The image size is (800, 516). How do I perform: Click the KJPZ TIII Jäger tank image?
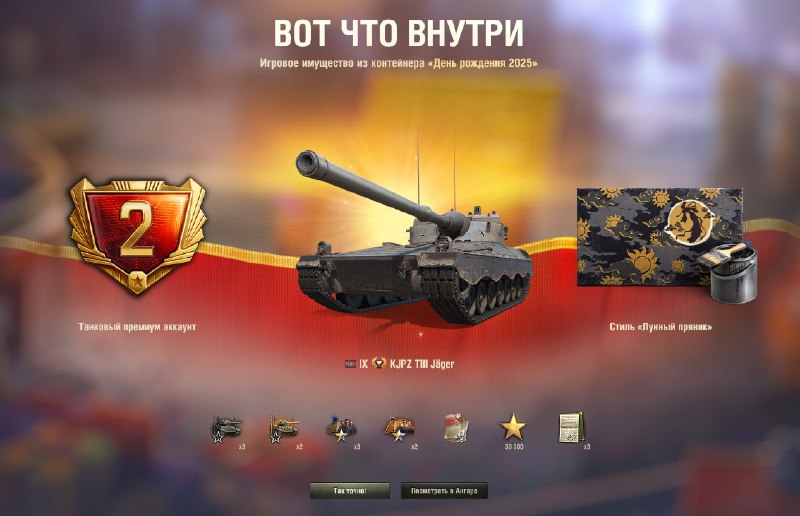click(413, 237)
